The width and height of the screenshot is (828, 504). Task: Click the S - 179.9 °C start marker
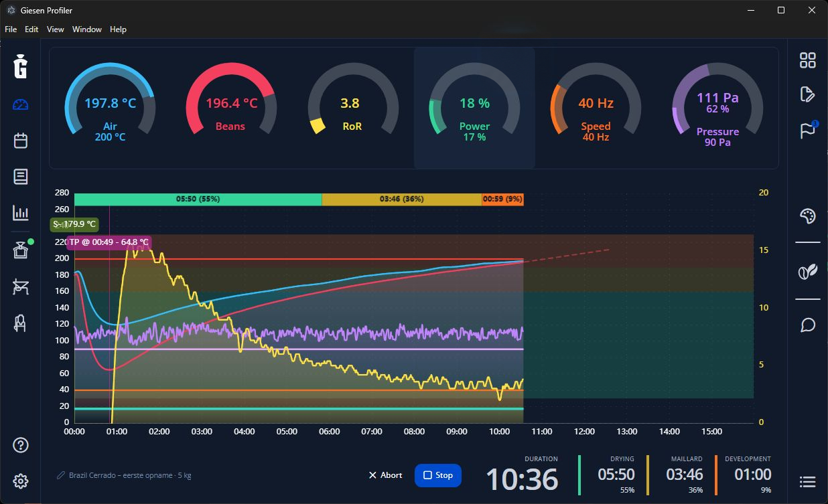pos(74,225)
